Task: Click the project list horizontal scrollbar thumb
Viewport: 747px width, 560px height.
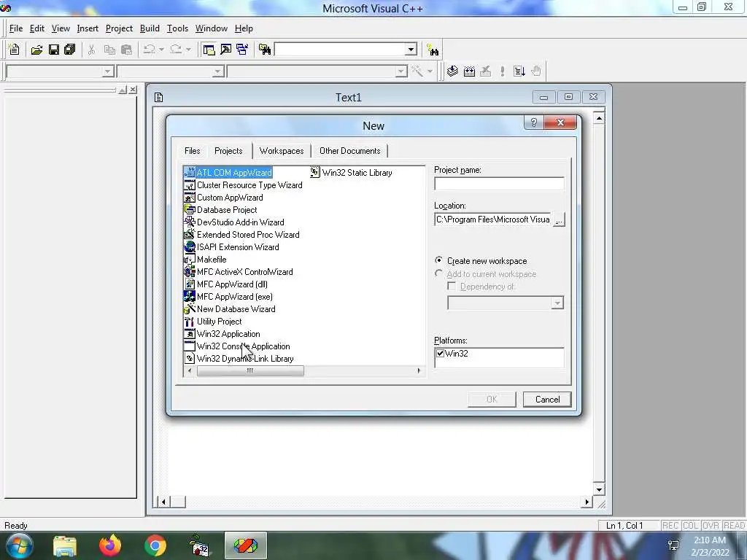Action: [250, 370]
